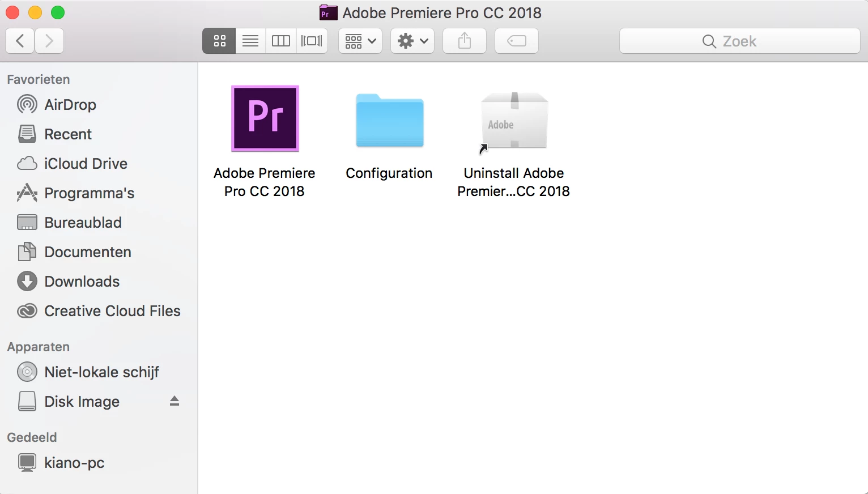Click the edit tags toolbar button
Screen dimensions: 868x494
tap(517, 41)
